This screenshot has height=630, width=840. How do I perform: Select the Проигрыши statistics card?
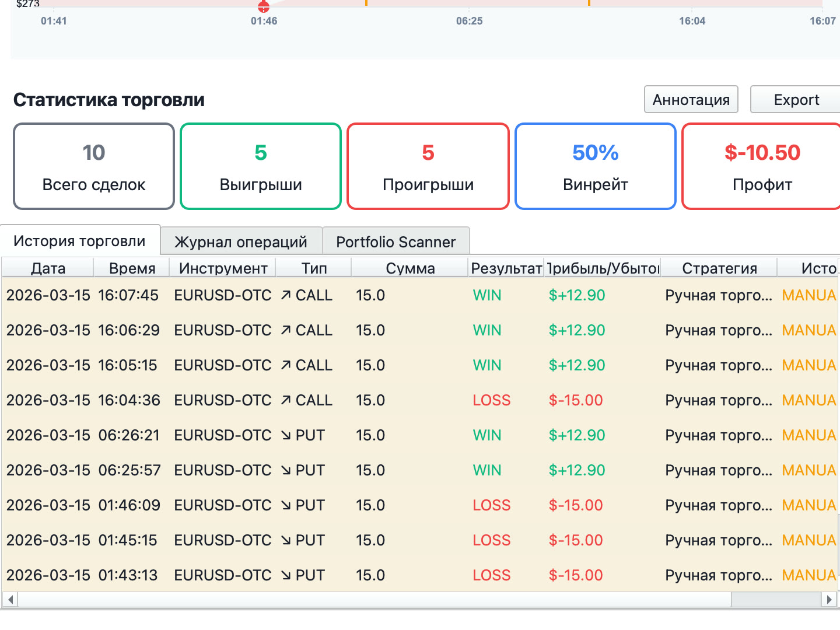click(428, 166)
